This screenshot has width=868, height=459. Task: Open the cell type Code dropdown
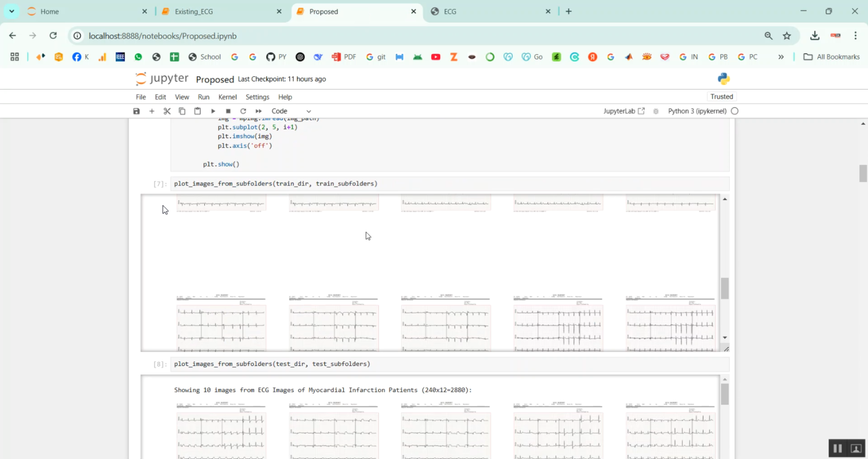pyautogui.click(x=291, y=111)
